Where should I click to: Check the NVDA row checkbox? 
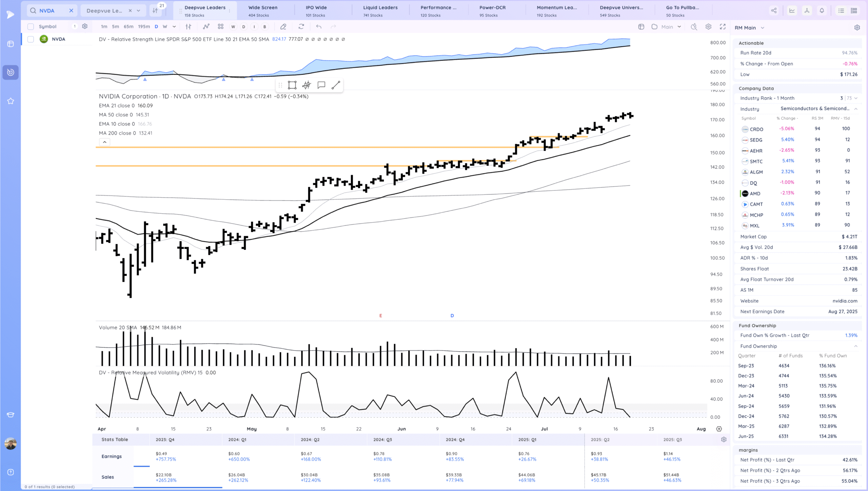click(31, 39)
